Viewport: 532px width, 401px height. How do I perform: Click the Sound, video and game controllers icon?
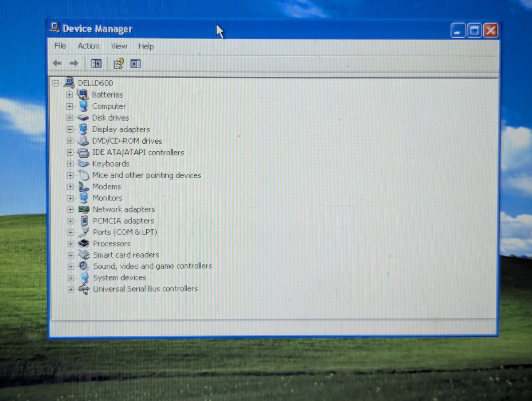[84, 266]
